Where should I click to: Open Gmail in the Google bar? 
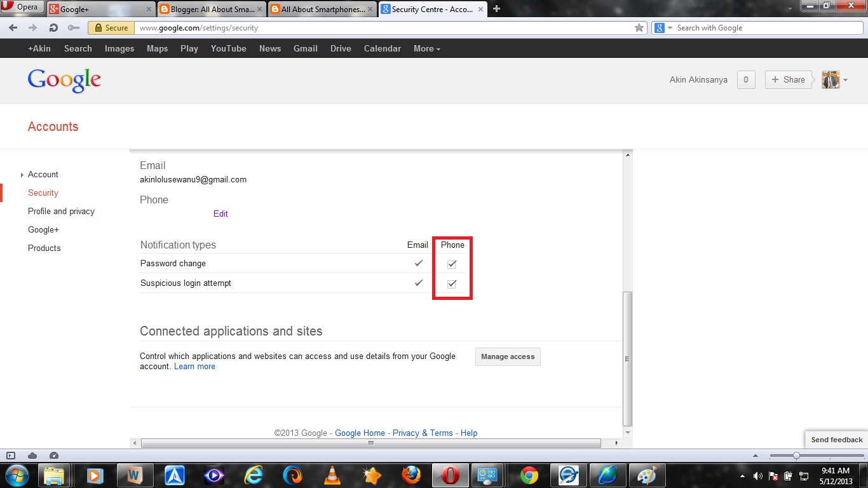pos(306,48)
